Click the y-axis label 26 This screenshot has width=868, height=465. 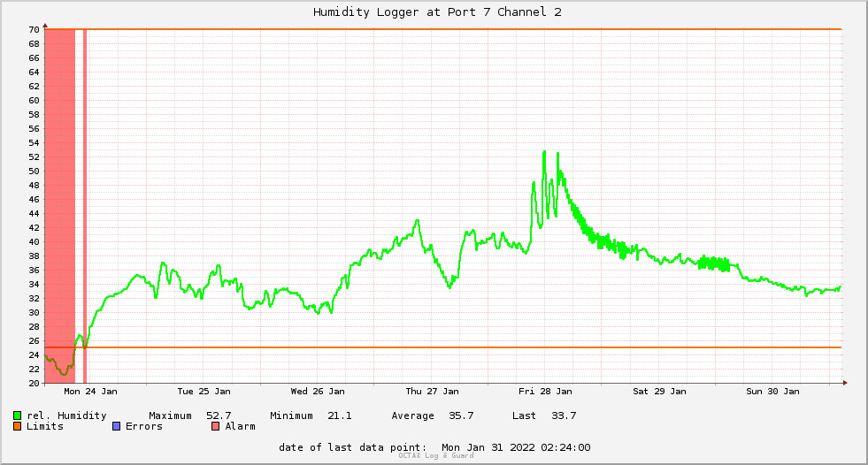coord(34,340)
